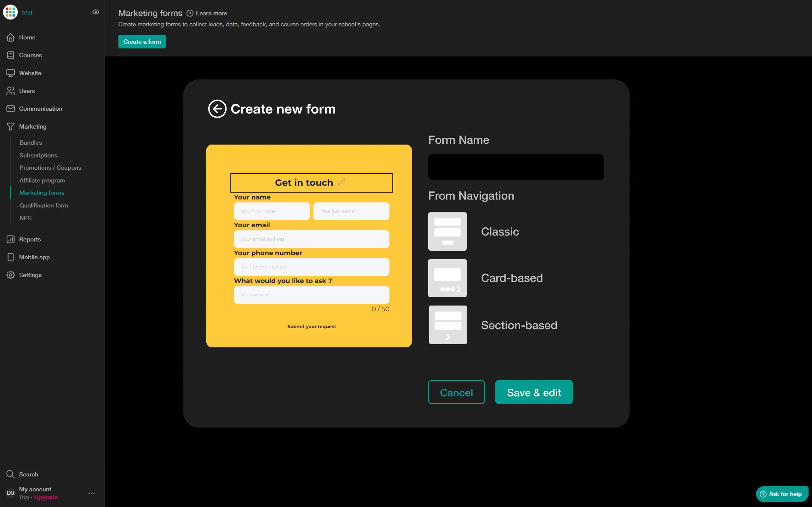Click the Cancel button
The image size is (812, 507).
coord(456,392)
